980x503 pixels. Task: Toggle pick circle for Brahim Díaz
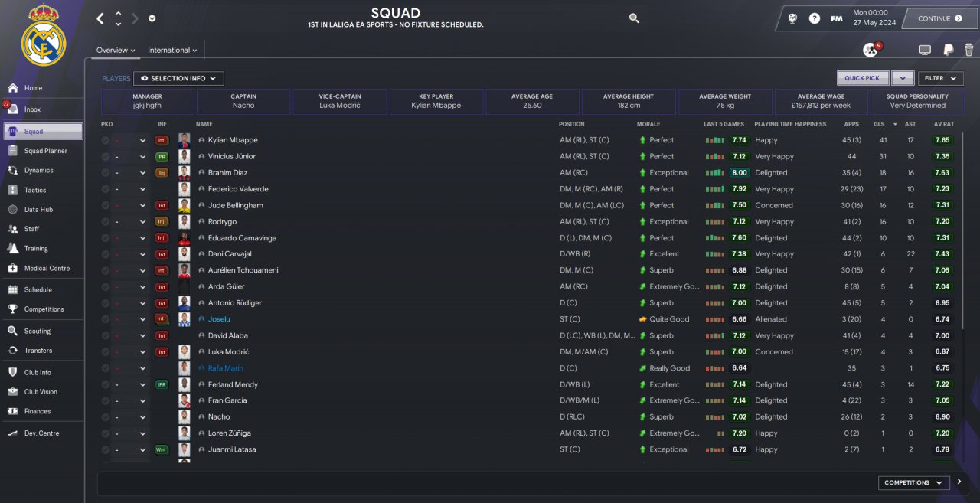pos(105,172)
